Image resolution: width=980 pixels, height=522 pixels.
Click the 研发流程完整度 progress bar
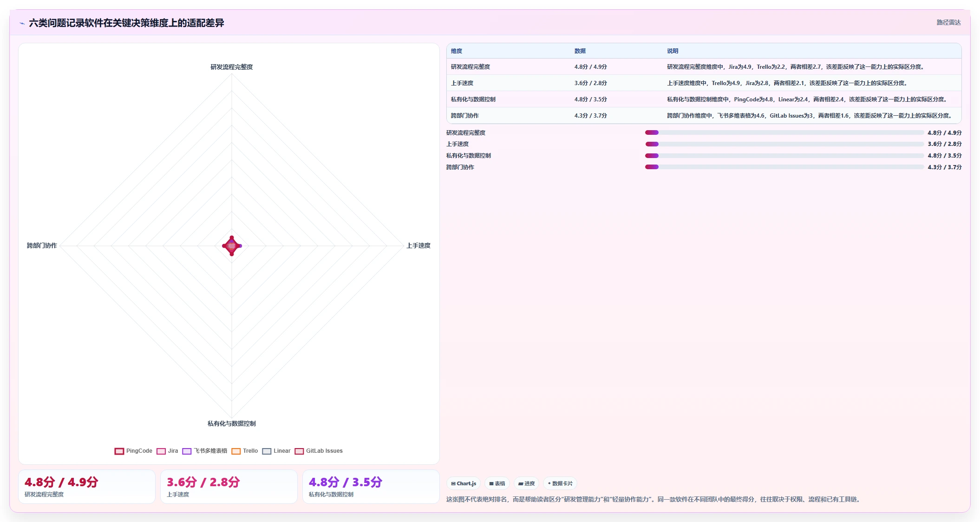tap(784, 133)
